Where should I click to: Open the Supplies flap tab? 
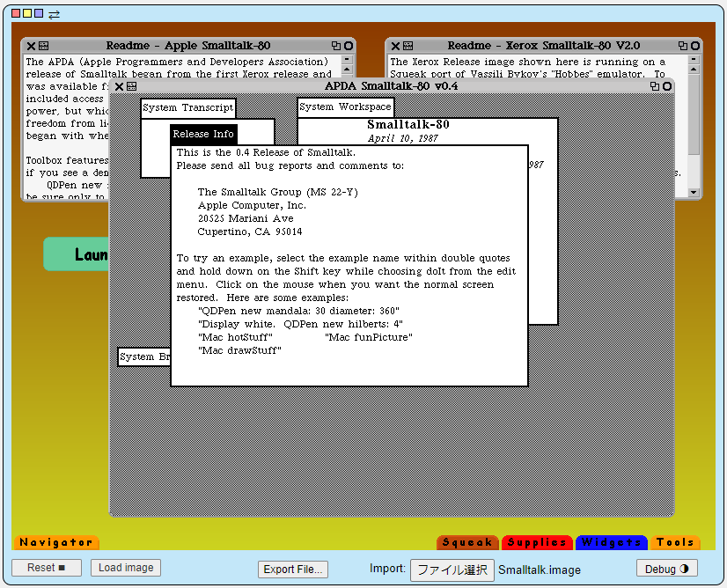click(x=537, y=542)
